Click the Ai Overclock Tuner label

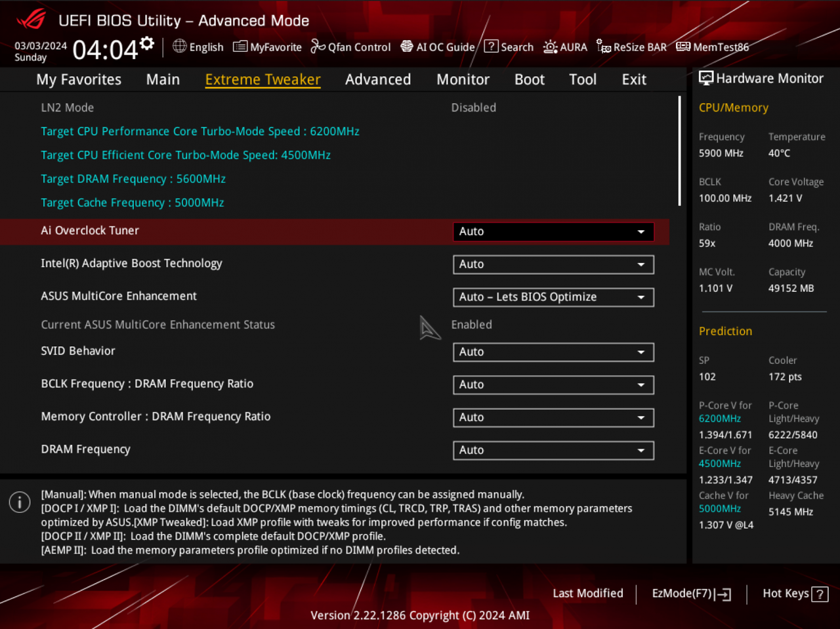tap(90, 230)
